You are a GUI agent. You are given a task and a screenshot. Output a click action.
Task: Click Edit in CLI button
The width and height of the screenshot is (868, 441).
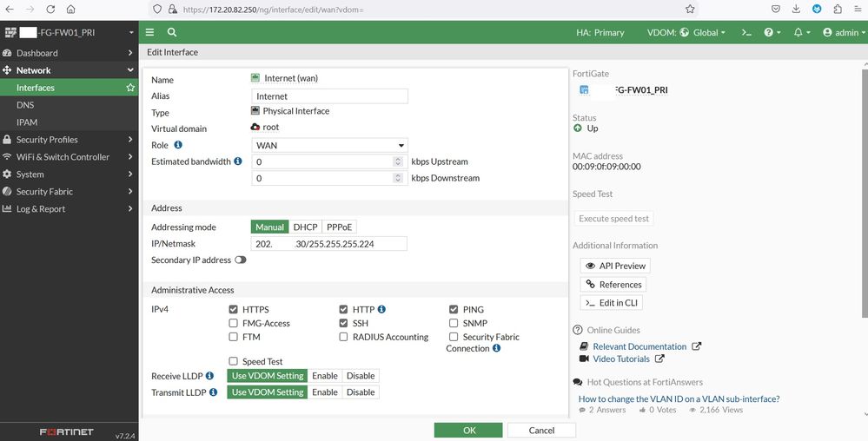point(611,303)
